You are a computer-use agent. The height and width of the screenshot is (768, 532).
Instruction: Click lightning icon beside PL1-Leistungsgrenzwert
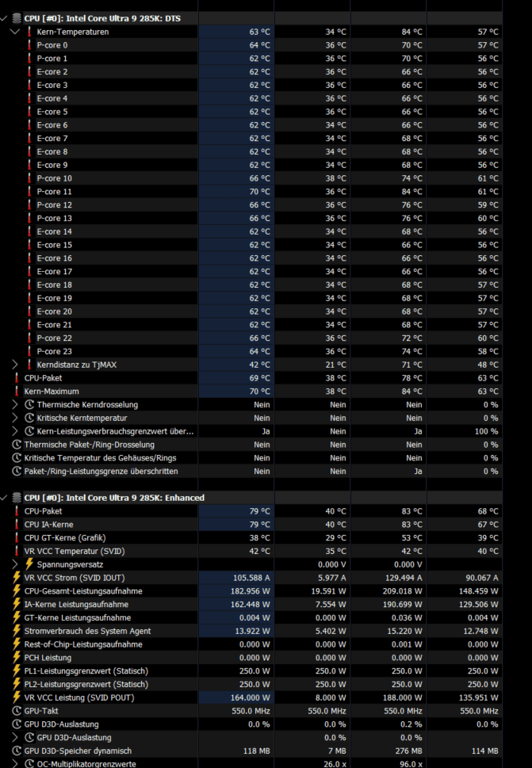click(17, 671)
